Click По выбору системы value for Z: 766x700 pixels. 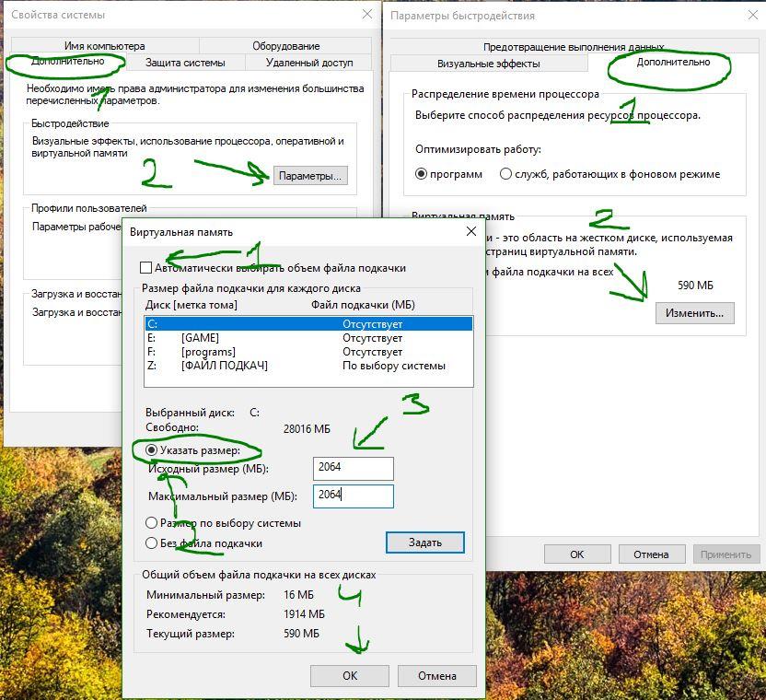[x=394, y=366]
